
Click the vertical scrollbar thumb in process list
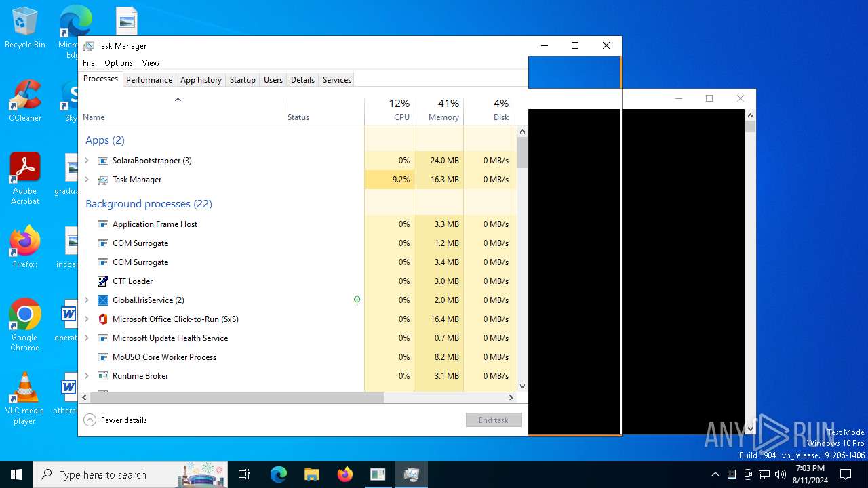522,152
